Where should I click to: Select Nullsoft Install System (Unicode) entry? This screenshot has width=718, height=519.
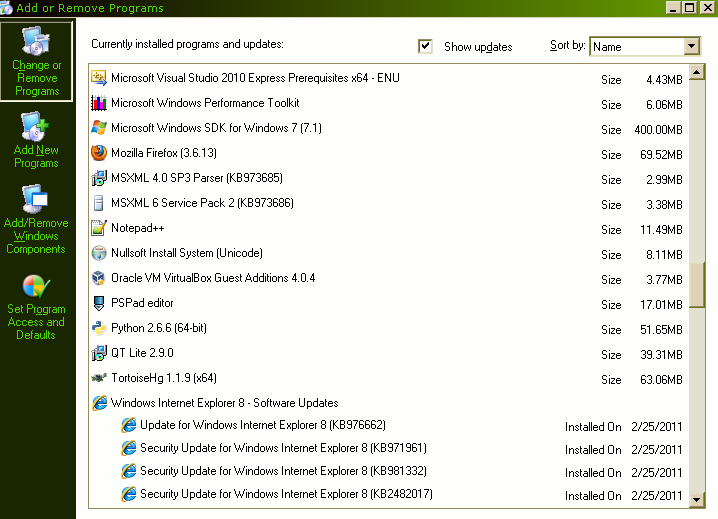click(388, 253)
